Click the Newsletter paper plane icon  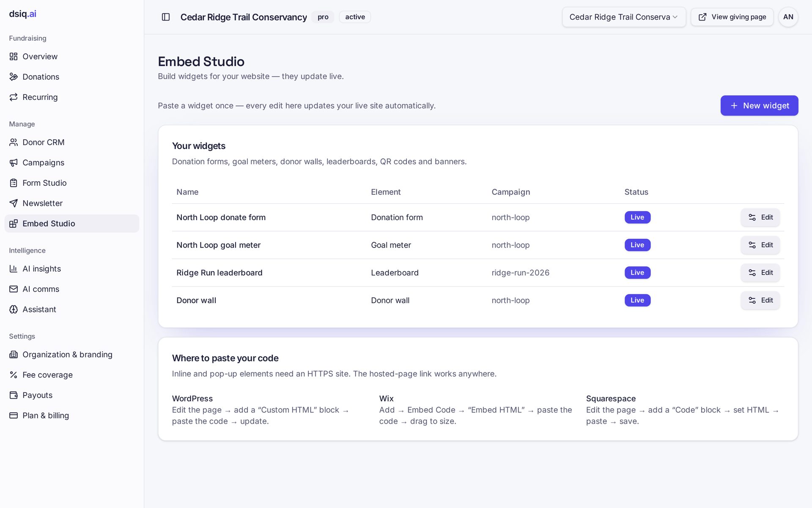[14, 203]
